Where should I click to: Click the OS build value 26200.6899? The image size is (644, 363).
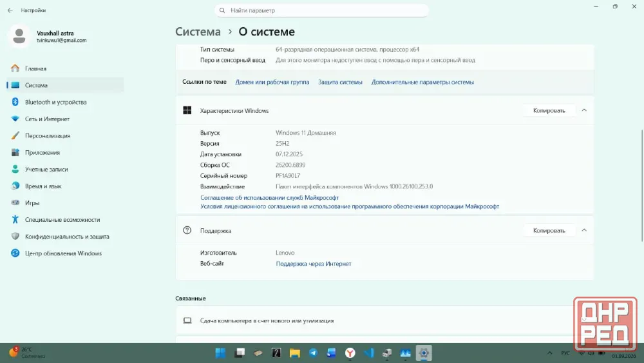pyautogui.click(x=290, y=165)
